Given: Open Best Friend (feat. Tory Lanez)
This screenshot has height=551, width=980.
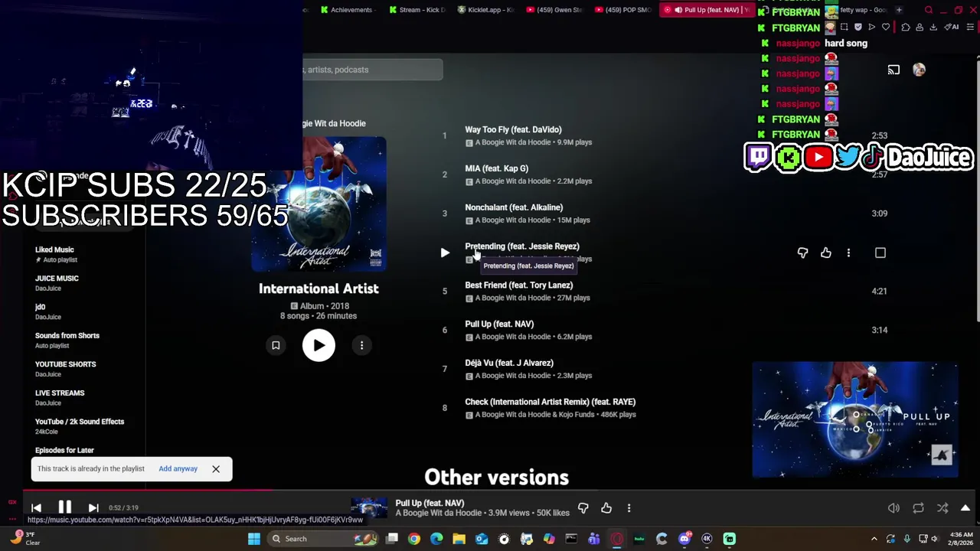Looking at the screenshot, I should pyautogui.click(x=518, y=285).
